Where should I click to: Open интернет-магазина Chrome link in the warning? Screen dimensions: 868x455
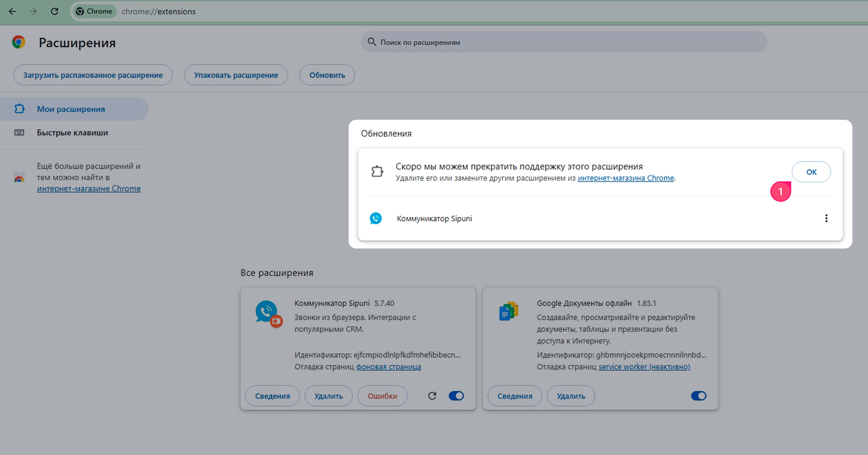(x=626, y=178)
